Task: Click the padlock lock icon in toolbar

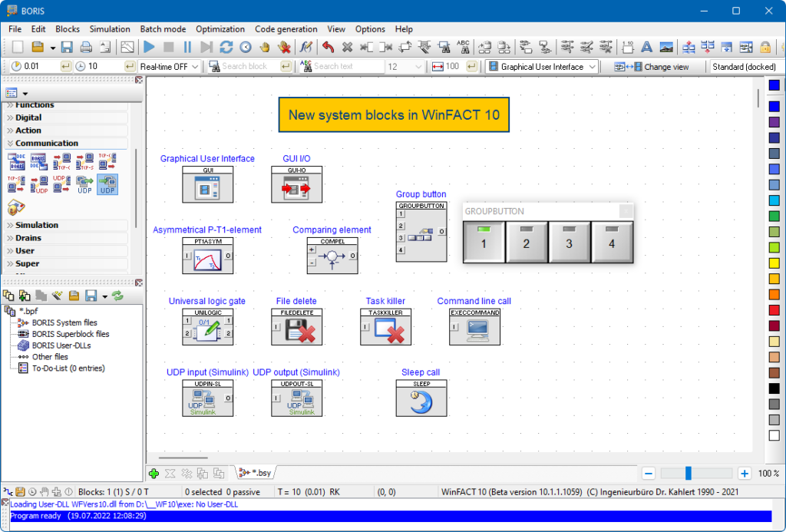Action: pos(765,47)
